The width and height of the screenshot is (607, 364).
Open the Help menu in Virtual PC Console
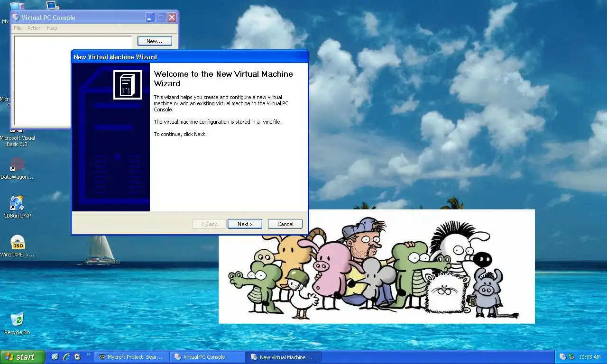pos(52,28)
